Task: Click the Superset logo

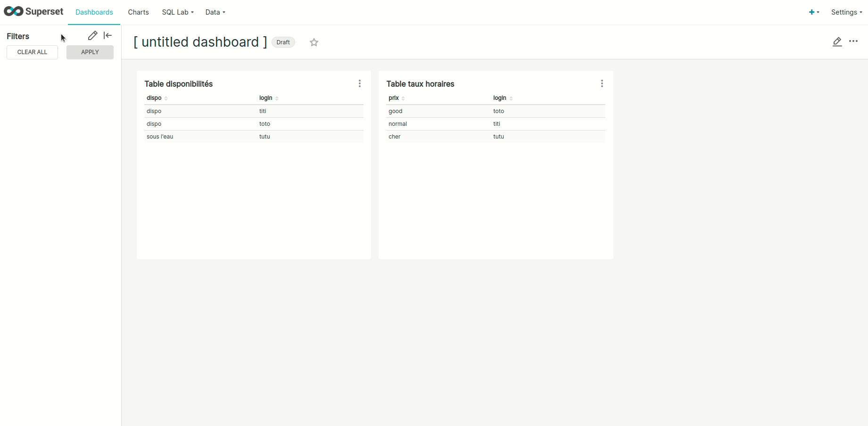Action: [33, 12]
